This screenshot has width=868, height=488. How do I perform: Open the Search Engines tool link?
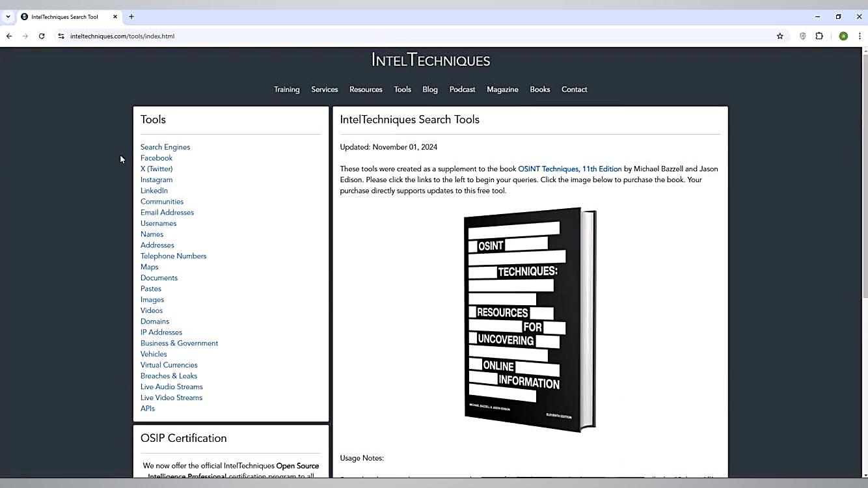click(165, 147)
